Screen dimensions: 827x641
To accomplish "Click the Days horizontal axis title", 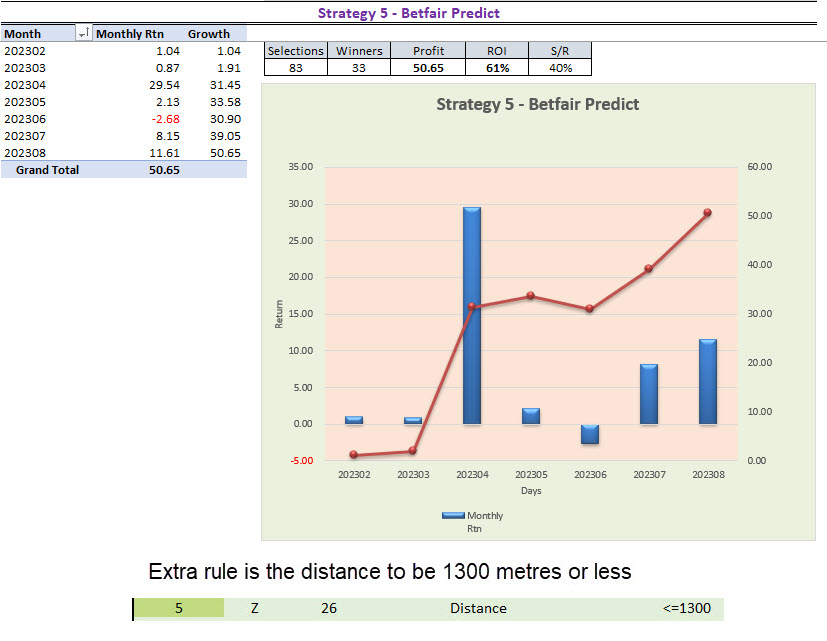I will [x=531, y=491].
